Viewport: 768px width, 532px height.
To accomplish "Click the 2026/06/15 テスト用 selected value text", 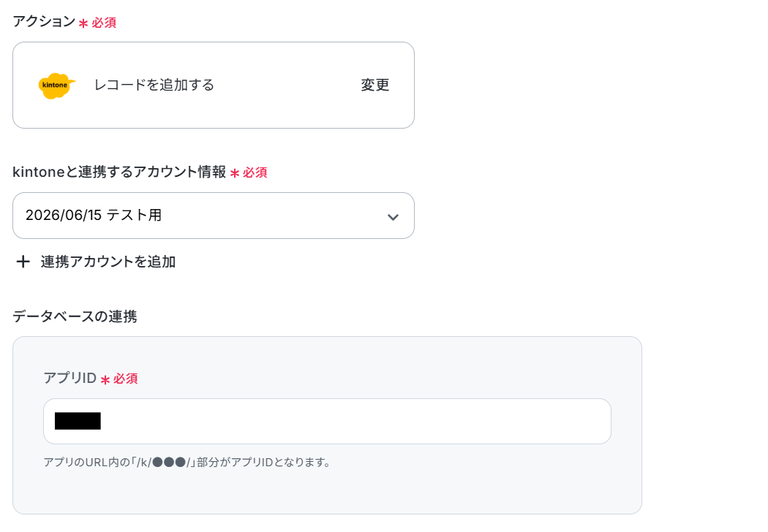I will point(94,216).
